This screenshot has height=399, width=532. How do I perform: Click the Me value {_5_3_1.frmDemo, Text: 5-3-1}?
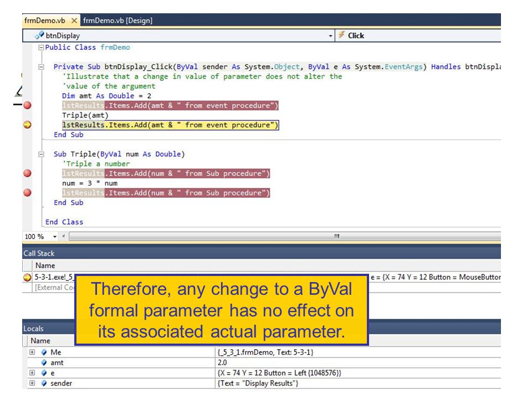click(x=265, y=352)
